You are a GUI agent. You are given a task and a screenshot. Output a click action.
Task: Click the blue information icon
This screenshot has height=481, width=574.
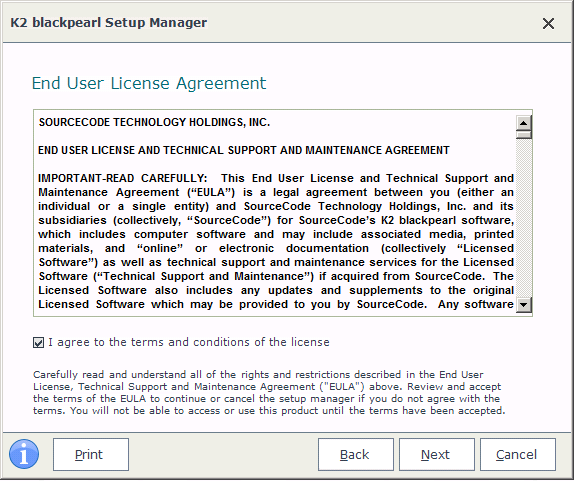[24, 454]
